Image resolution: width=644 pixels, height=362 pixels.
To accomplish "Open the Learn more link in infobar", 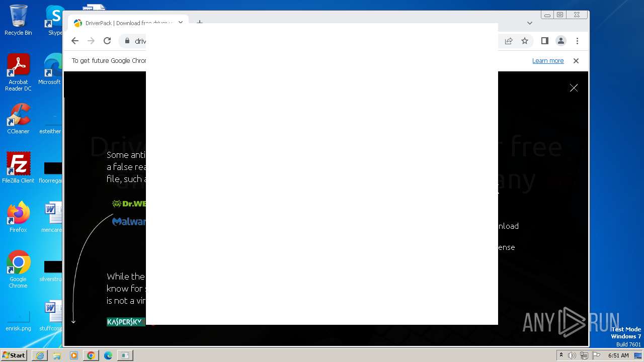I will (x=548, y=61).
